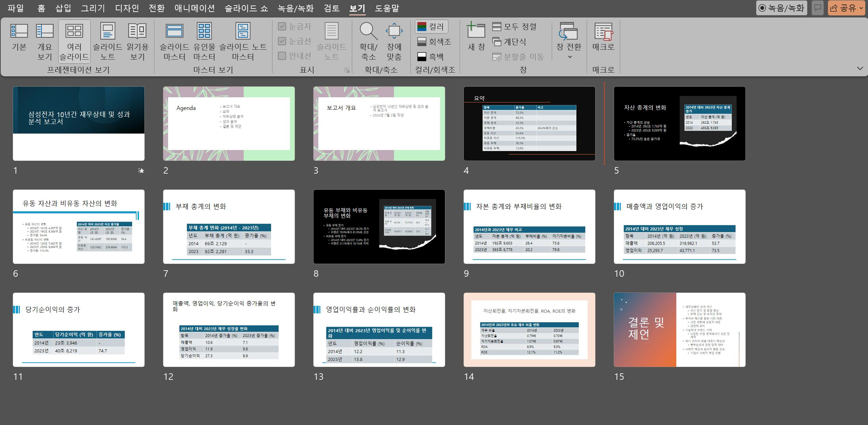Select 회색조 grayscale color mode
Screen dimensions: 868x425
point(435,42)
